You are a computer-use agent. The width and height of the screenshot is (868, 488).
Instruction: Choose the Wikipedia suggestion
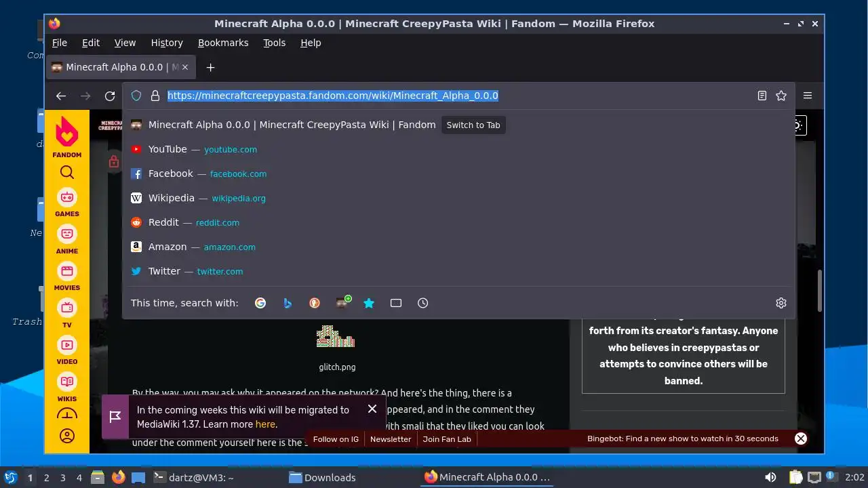coord(458,198)
